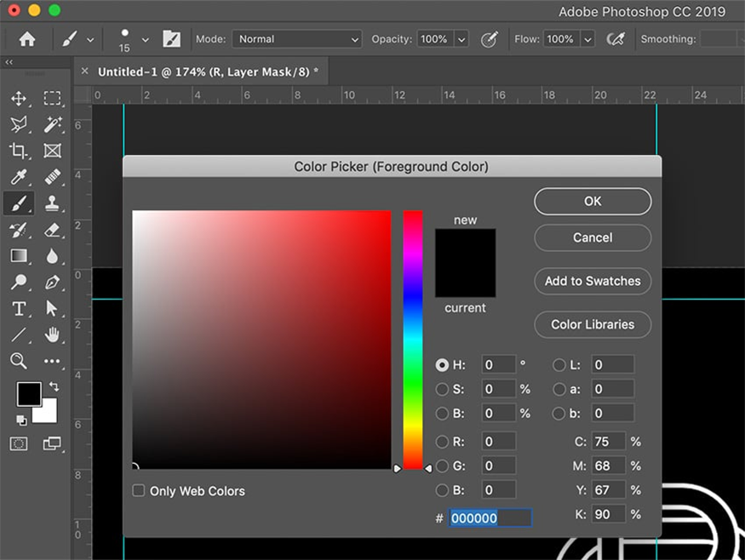
Task: Choose the Crop tool
Action: 19,151
